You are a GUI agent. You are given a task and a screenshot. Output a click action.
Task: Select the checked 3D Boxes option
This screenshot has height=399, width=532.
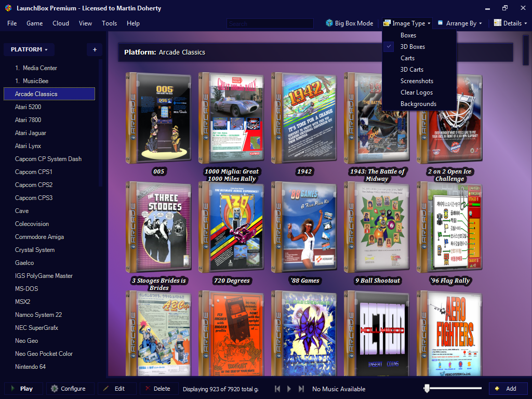point(413,47)
